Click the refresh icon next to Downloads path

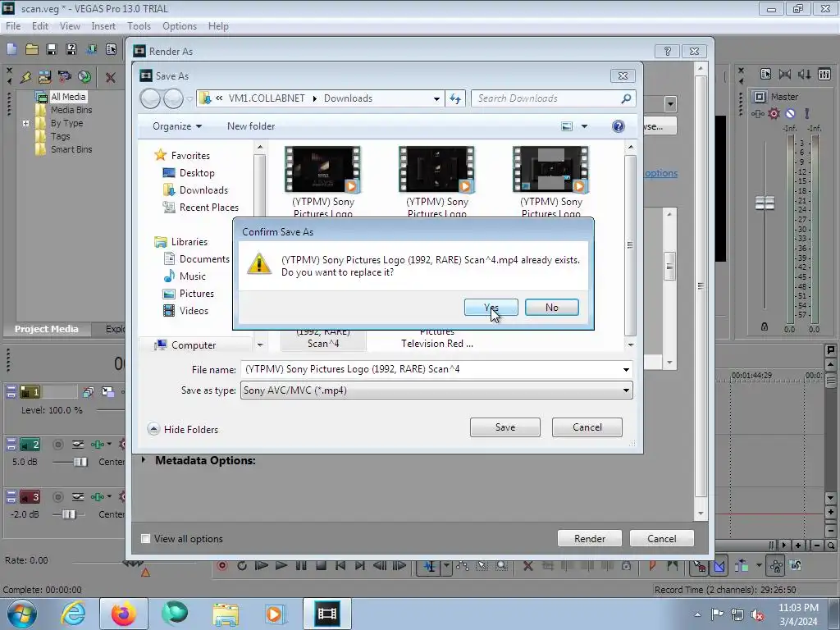tap(454, 98)
